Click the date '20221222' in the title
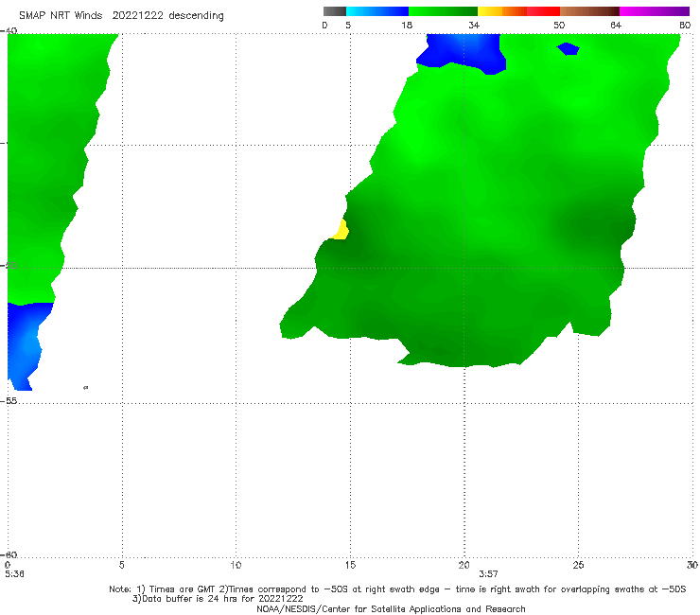The width and height of the screenshot is (700, 615). point(137,16)
